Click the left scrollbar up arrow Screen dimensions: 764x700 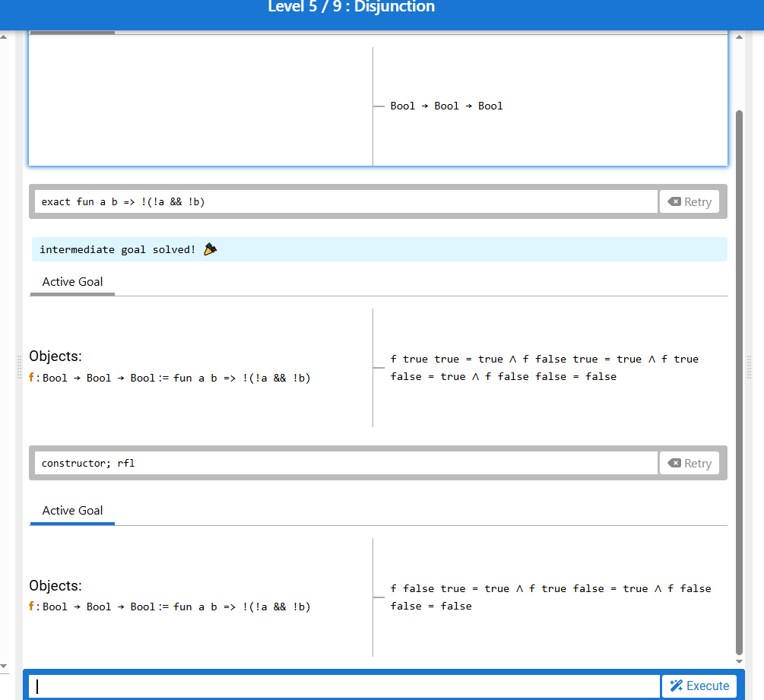tap(4, 38)
